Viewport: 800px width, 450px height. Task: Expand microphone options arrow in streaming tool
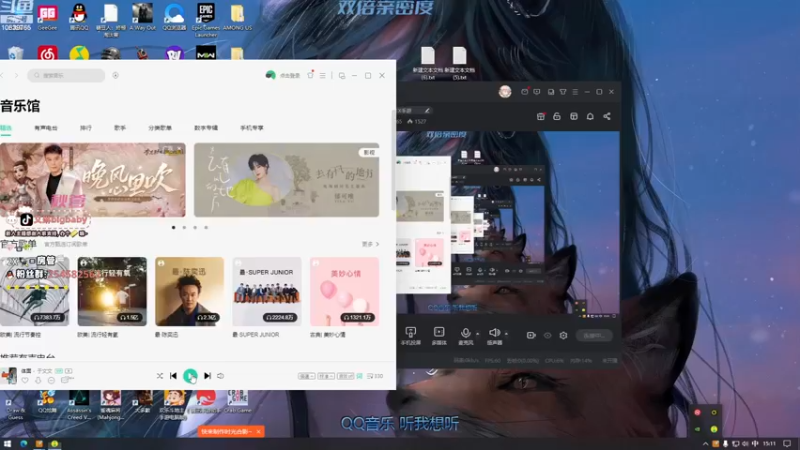click(x=478, y=334)
